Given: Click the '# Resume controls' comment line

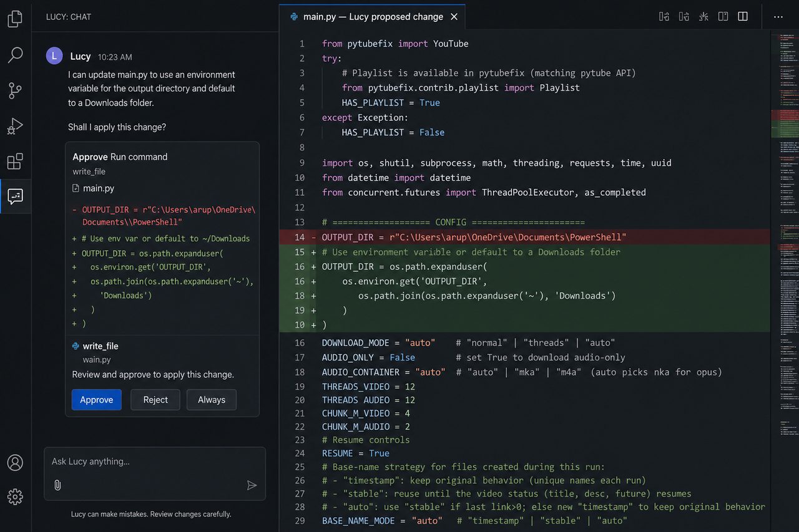Looking at the screenshot, I should click(x=366, y=440).
